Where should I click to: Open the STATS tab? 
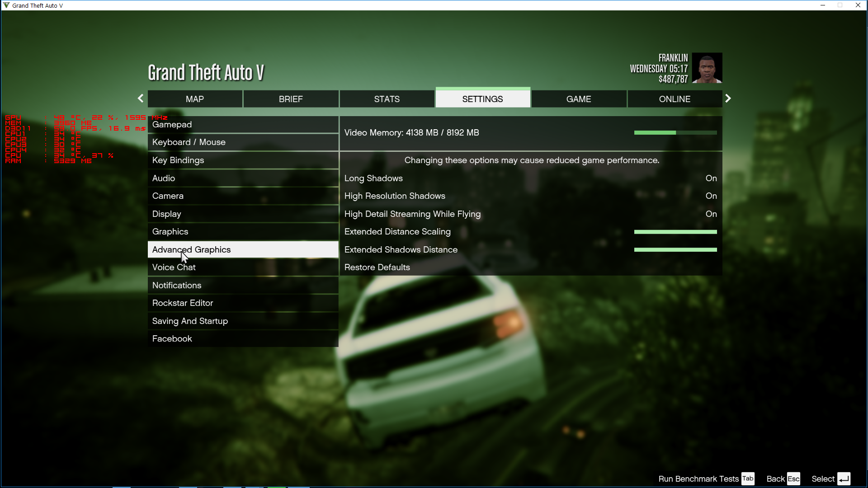(387, 99)
